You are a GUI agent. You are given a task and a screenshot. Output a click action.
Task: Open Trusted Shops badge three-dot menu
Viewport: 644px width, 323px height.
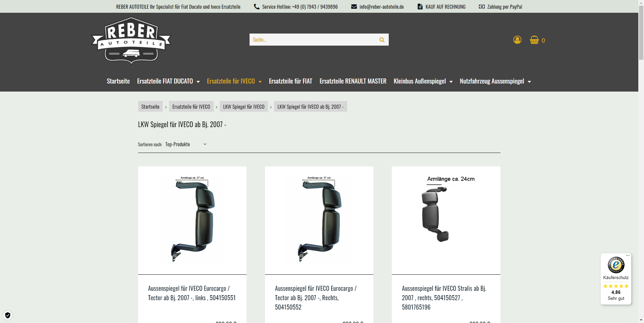(x=628, y=256)
